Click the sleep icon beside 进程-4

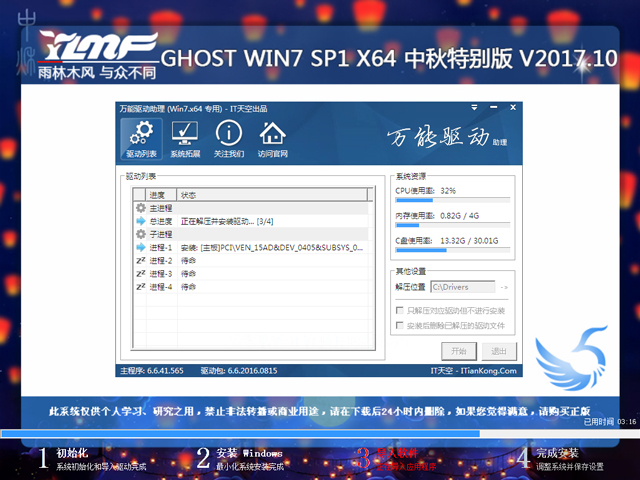tap(140, 286)
